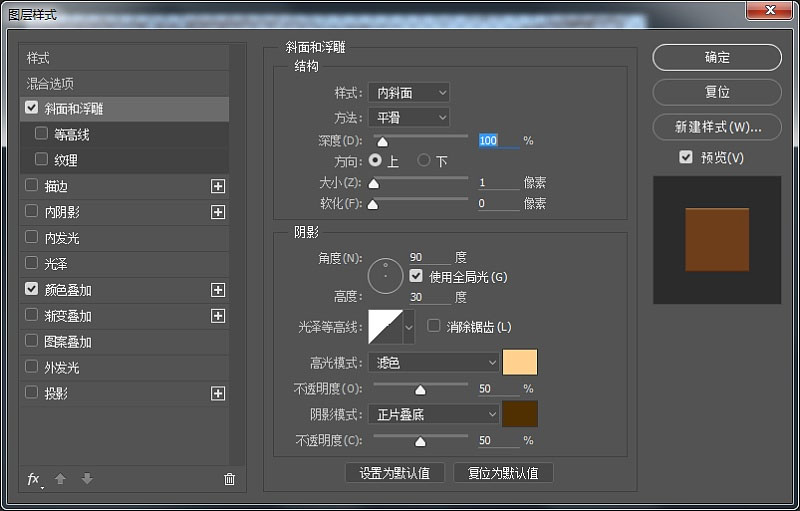Click the brown square preview thumbnail
This screenshot has height=511, width=800.
pyautogui.click(x=717, y=239)
